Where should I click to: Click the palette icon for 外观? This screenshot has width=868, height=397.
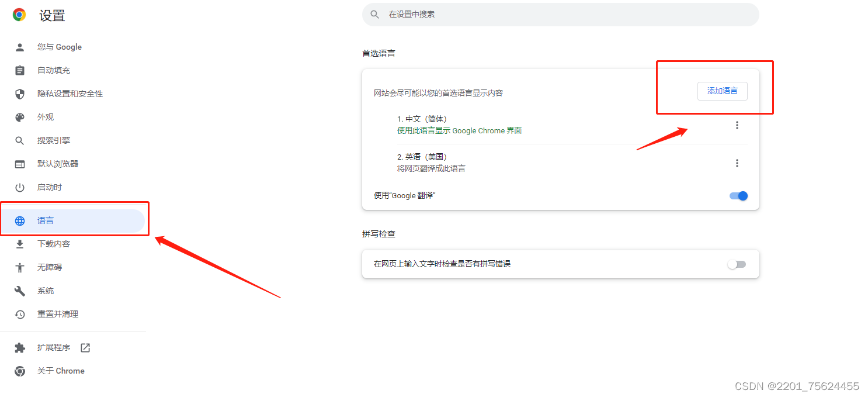pyautogui.click(x=20, y=117)
